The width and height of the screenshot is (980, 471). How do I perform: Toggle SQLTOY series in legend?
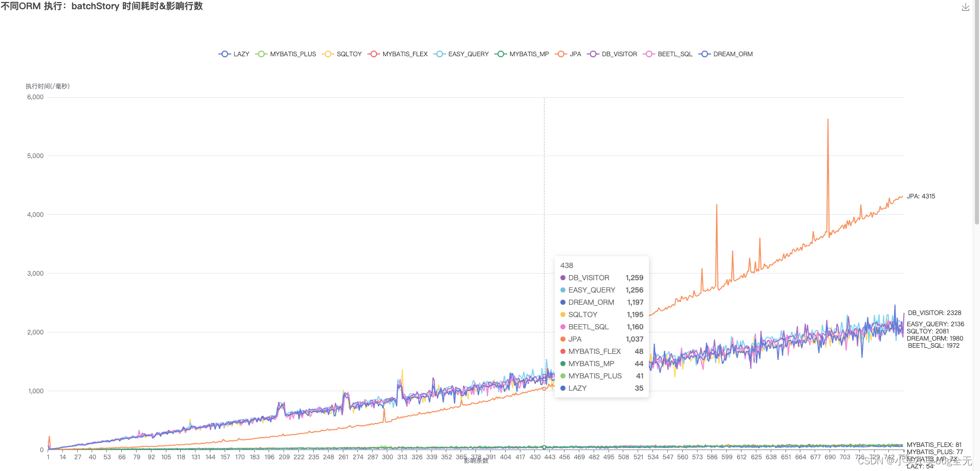pyautogui.click(x=342, y=54)
